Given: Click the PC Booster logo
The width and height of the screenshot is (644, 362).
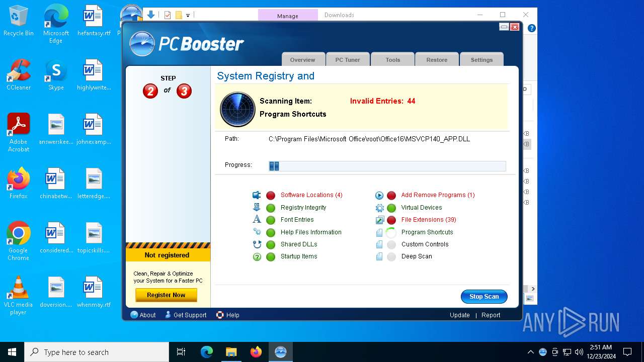Looking at the screenshot, I should pos(187,44).
